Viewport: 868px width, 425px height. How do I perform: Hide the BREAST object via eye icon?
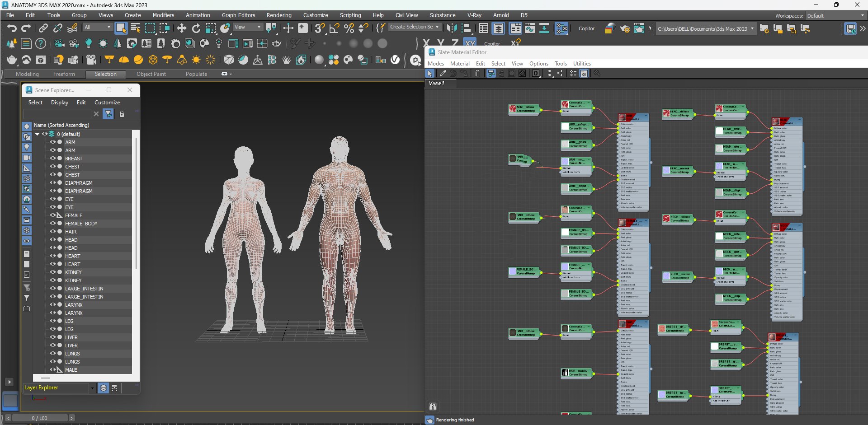53,159
